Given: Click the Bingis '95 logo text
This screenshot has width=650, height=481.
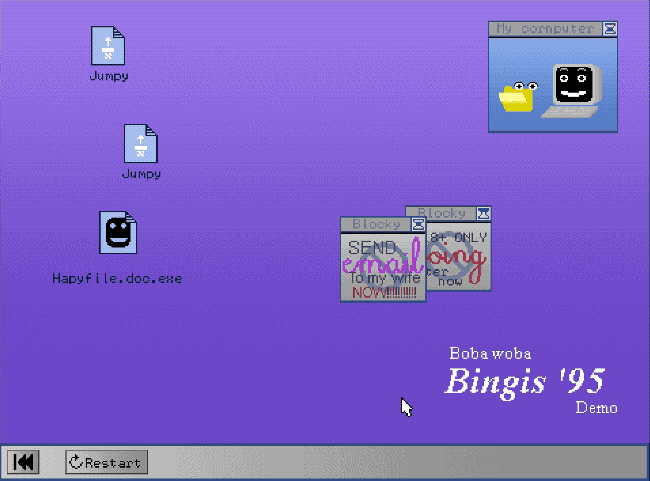Looking at the screenshot, I should [x=524, y=381].
